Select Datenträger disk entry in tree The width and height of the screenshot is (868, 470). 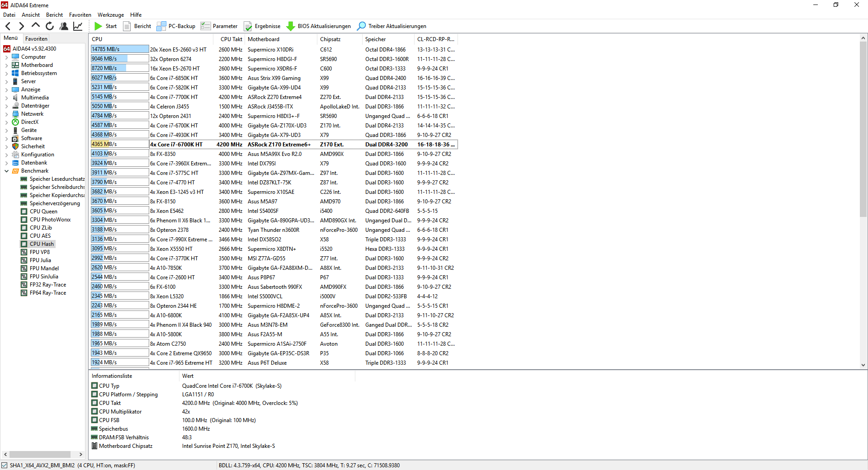(x=35, y=106)
